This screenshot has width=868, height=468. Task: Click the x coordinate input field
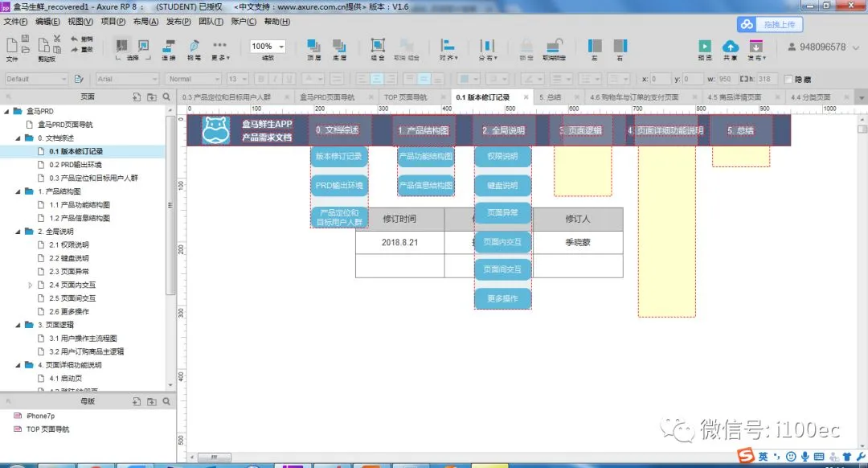pos(660,79)
